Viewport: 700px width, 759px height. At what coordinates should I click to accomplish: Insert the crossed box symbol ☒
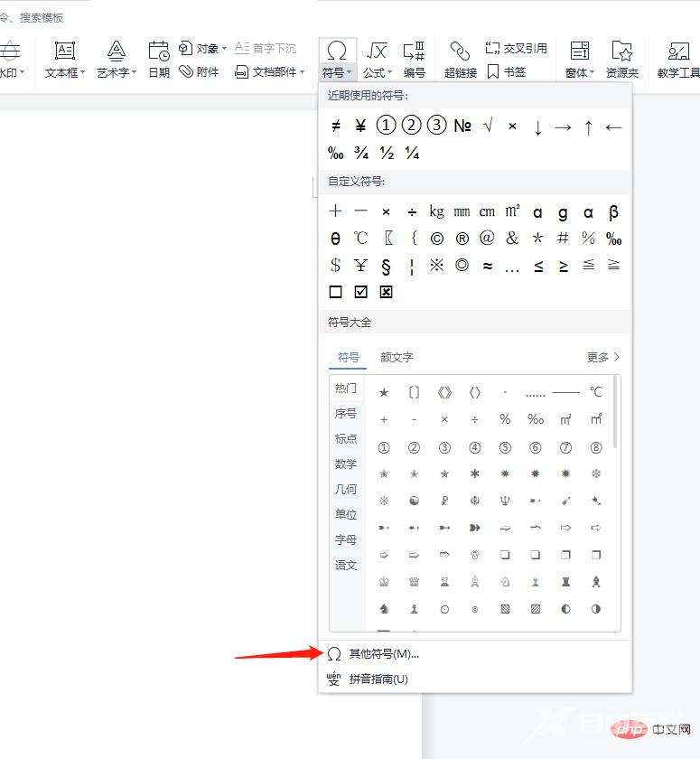[387, 292]
